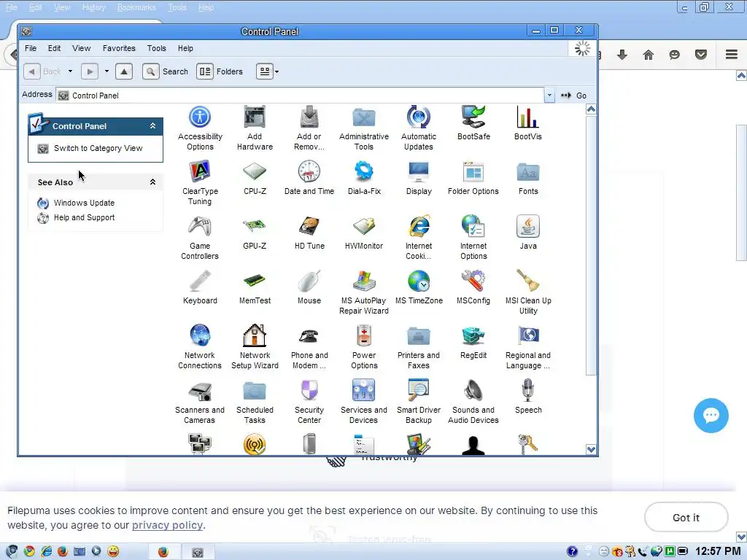Viewport: 747px width, 560px height.
Task: Open Internet Options applet
Action: click(x=473, y=238)
